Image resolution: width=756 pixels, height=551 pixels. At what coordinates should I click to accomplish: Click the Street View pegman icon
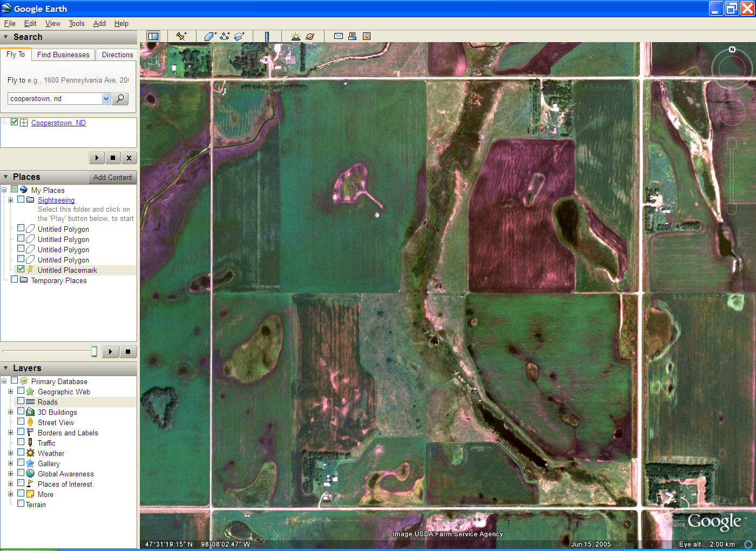pyautogui.click(x=30, y=422)
